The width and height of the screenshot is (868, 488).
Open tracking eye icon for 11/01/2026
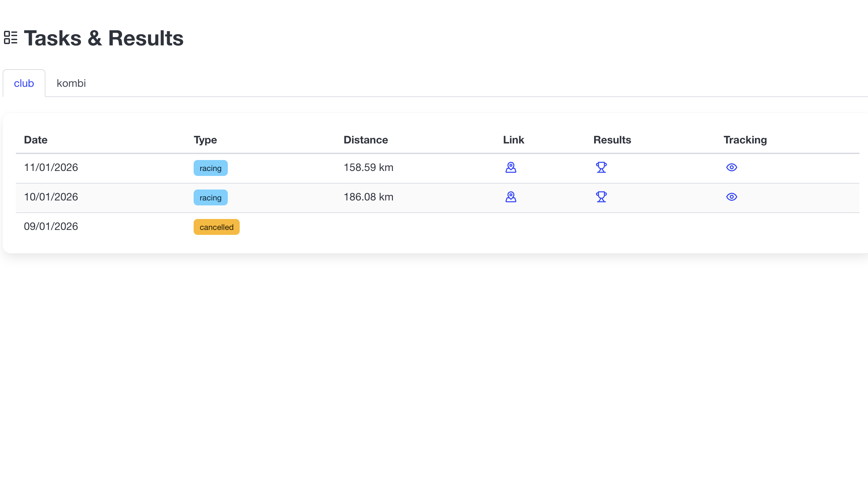(x=731, y=167)
